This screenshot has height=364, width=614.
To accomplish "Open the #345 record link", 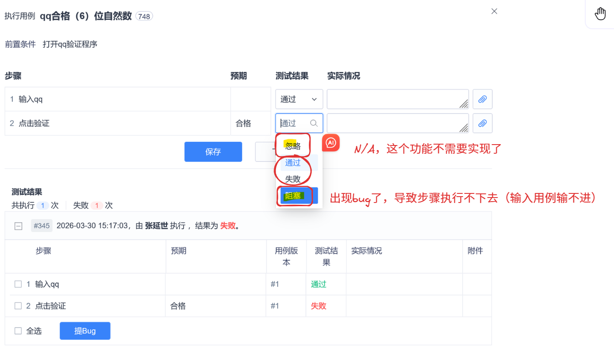I will [42, 225].
